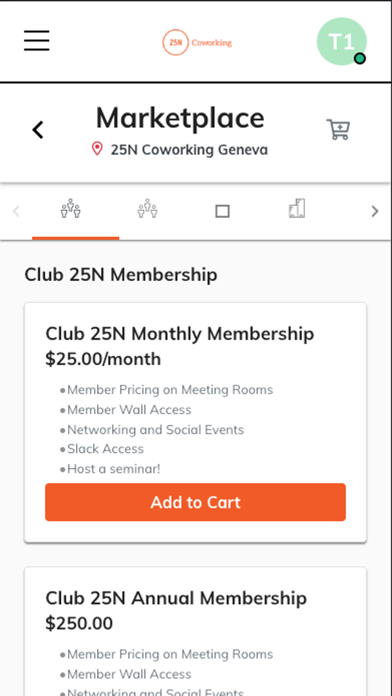Select the square icon category
392x696 pixels.
tap(222, 211)
